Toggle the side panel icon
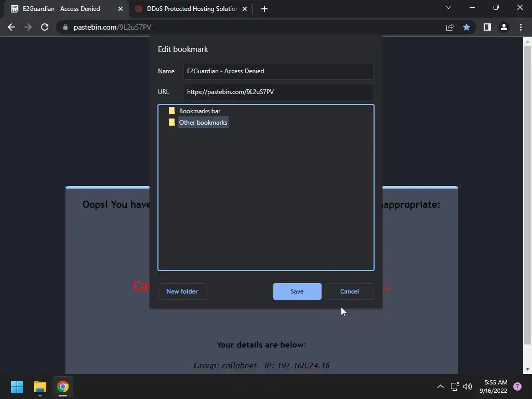The width and height of the screenshot is (532, 399). [487, 27]
